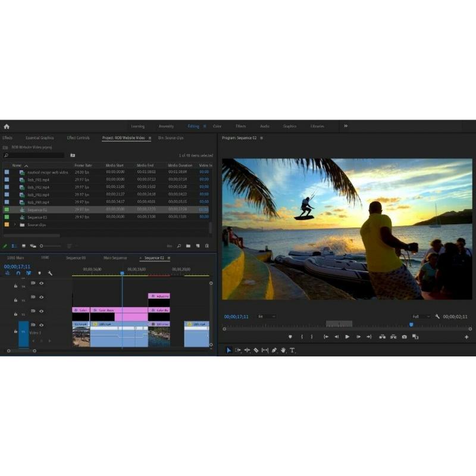Open Sequence 02 timeline tab menu
The image size is (476, 476).
coord(169,258)
